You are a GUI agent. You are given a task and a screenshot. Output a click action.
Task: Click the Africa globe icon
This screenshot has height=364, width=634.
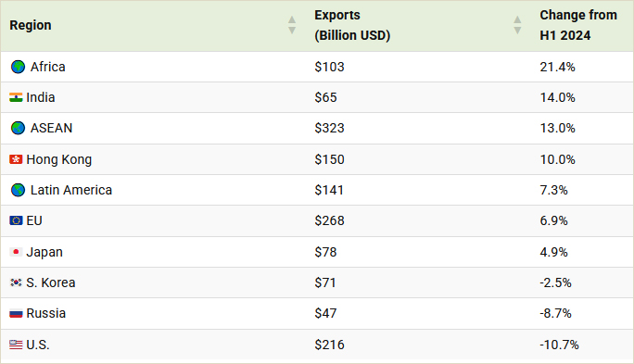(18, 67)
